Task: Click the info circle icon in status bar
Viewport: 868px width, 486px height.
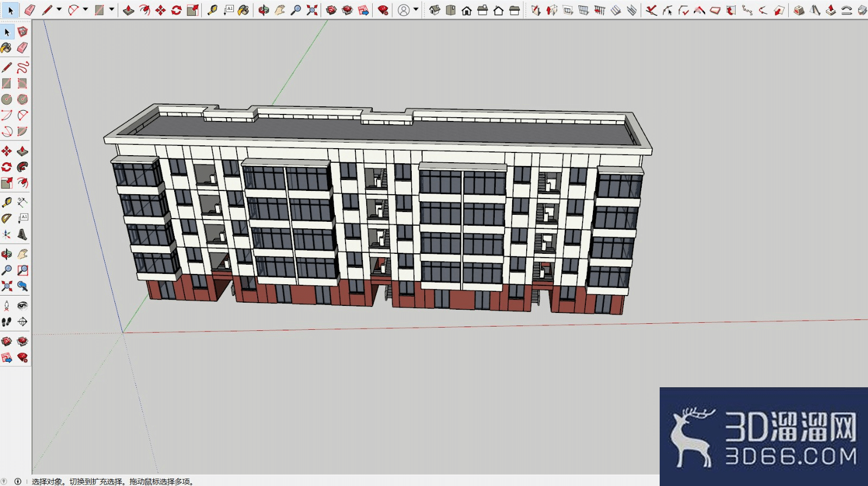Action: click(18, 481)
